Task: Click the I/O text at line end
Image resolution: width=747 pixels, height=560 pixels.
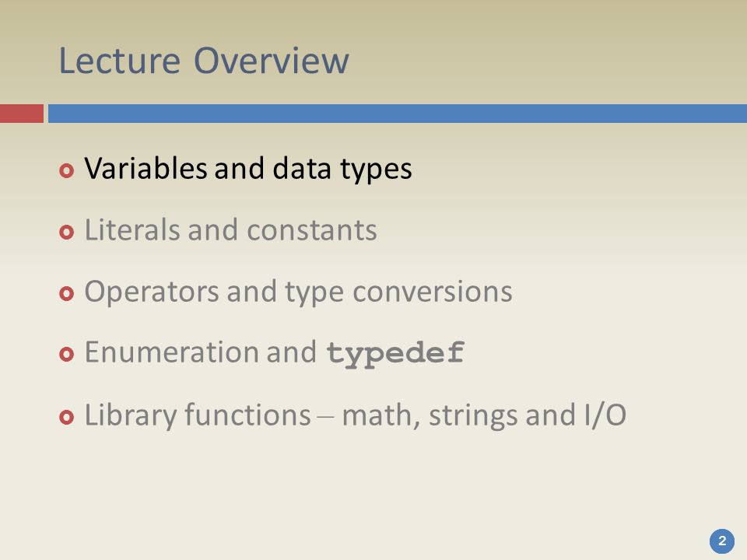Action: click(605, 415)
